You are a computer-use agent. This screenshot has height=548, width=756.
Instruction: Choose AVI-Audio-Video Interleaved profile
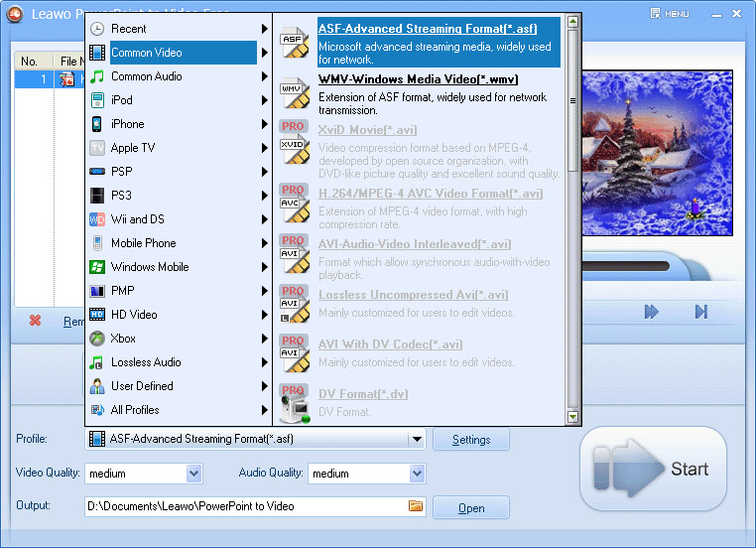[415, 244]
